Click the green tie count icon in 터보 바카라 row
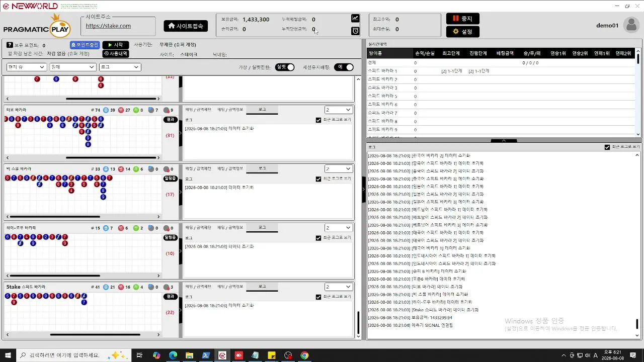Screen dimensions: 644x362 136,110
